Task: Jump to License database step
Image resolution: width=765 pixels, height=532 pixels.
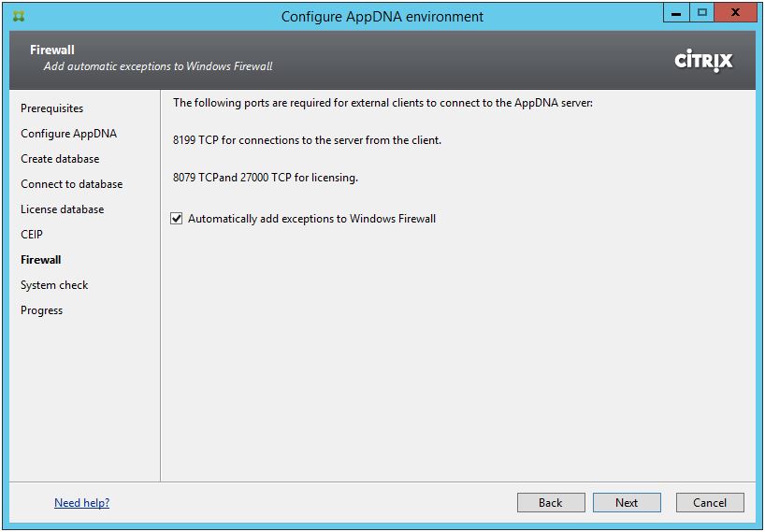Action: pyautogui.click(x=62, y=209)
